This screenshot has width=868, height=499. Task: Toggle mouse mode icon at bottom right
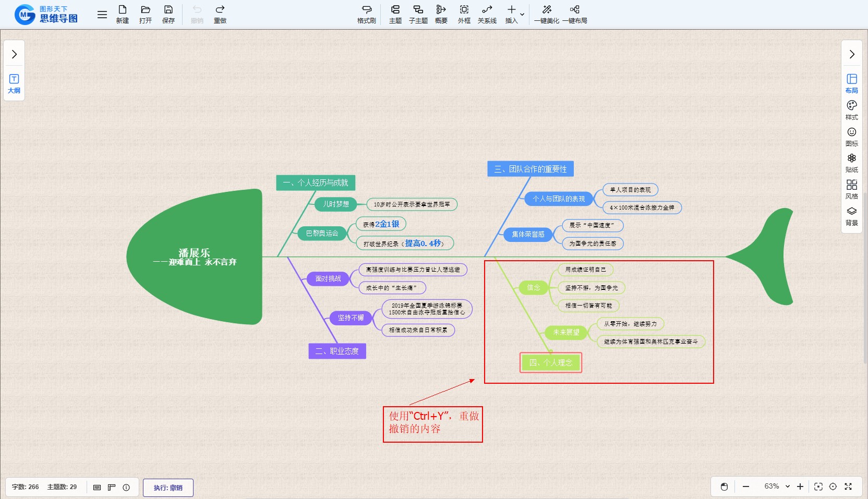coord(724,486)
